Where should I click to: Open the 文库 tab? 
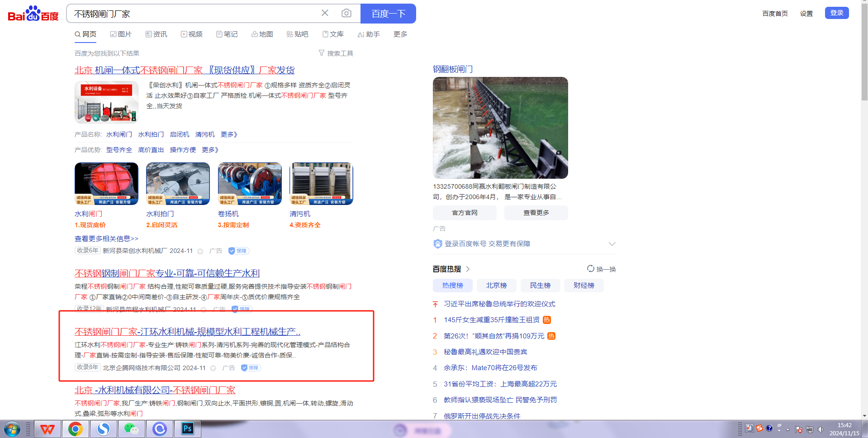tap(333, 34)
